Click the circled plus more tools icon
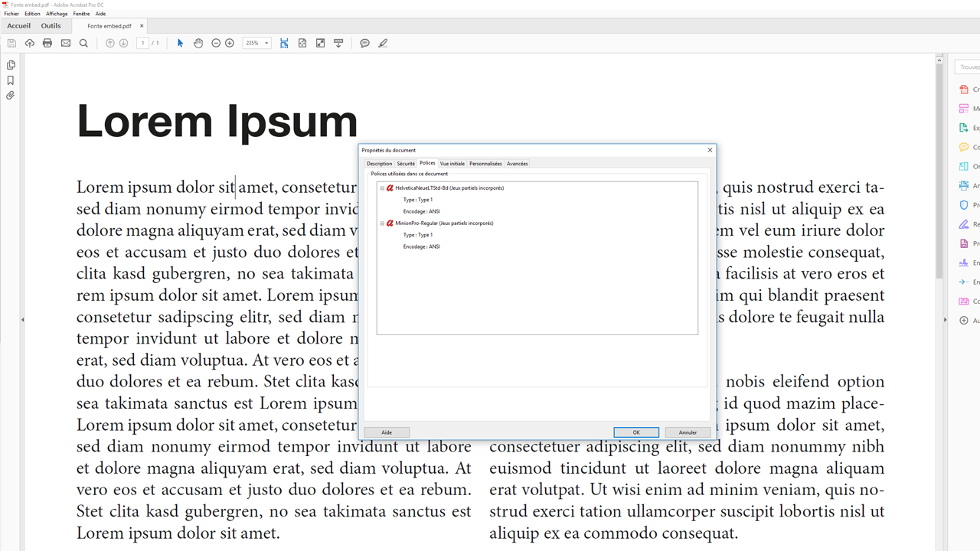This screenshot has width=980, height=551. click(964, 321)
